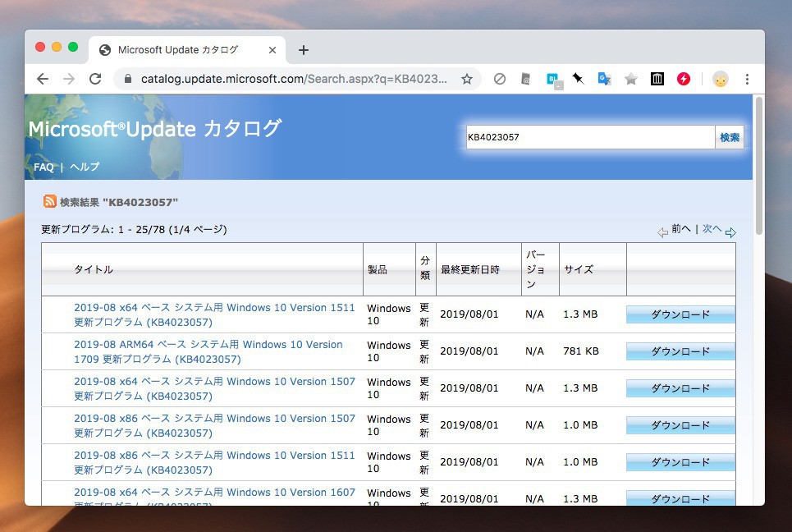Open the Wayback Machine pillar extension icon

click(657, 79)
